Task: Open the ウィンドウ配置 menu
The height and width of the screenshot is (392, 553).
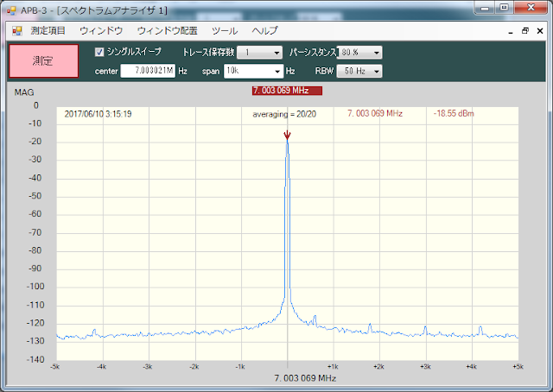Action: (167, 31)
